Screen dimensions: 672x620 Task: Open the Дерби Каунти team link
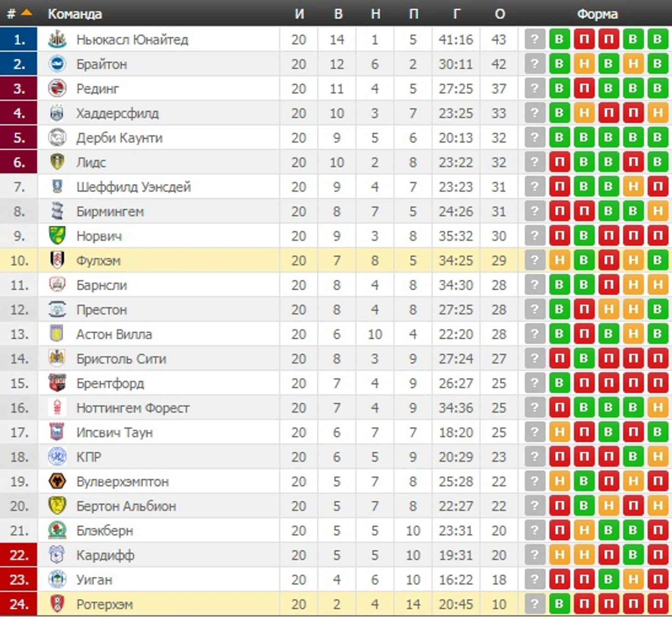(x=119, y=138)
